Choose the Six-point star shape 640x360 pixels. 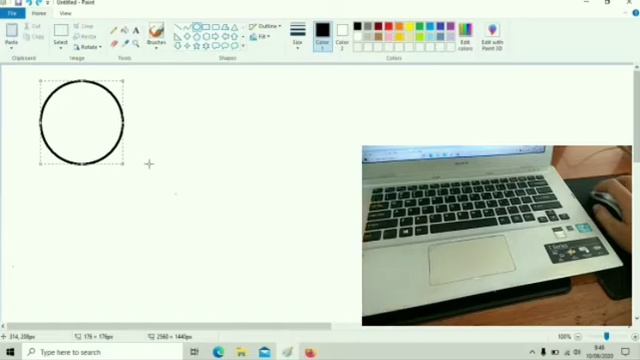coord(206,46)
